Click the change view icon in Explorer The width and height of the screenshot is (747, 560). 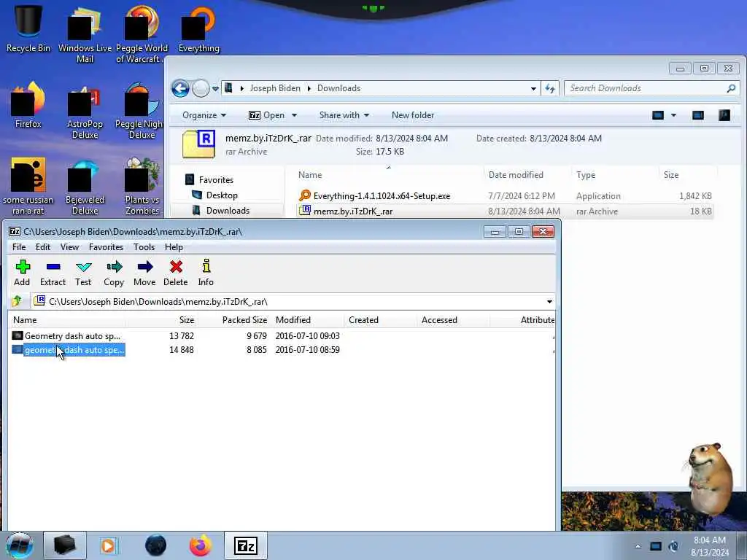[658, 115]
